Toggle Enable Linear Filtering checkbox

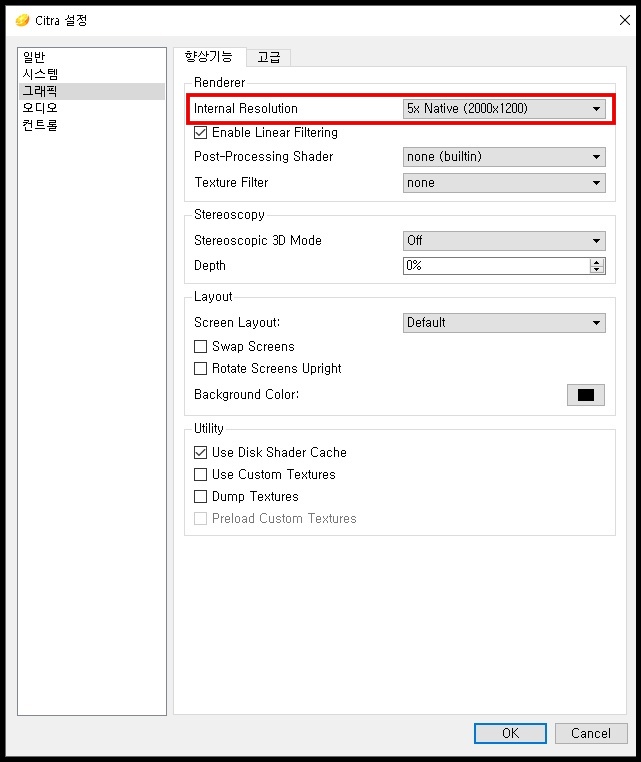click(200, 133)
